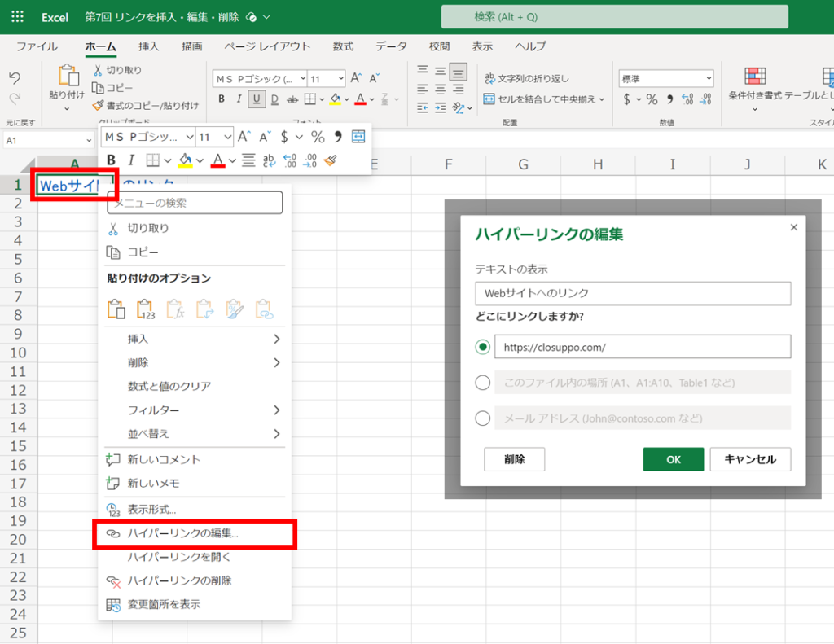Screen dimensions: 834x644
Task: Click the ribbon 貼り付け clipboard icon
Action: point(68,76)
